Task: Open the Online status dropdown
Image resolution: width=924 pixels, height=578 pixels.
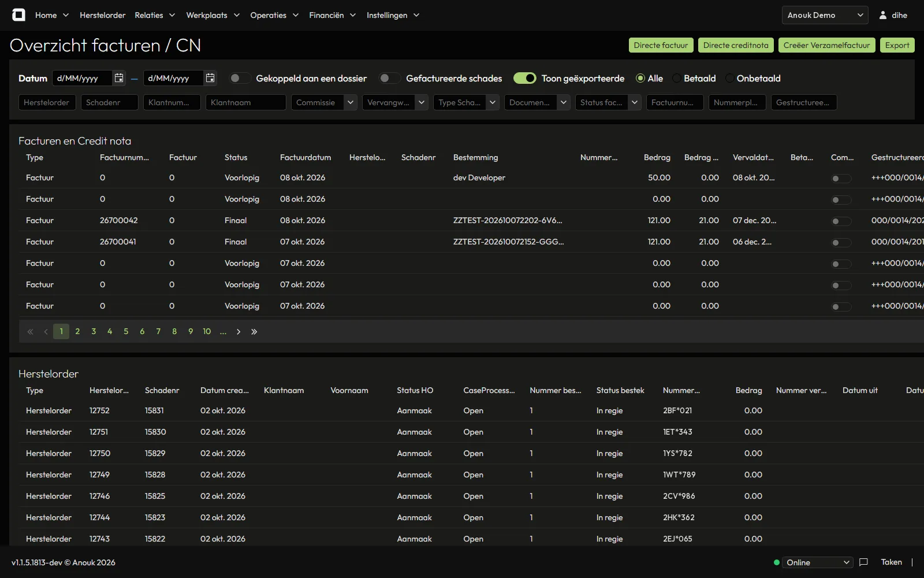Action: click(x=817, y=562)
